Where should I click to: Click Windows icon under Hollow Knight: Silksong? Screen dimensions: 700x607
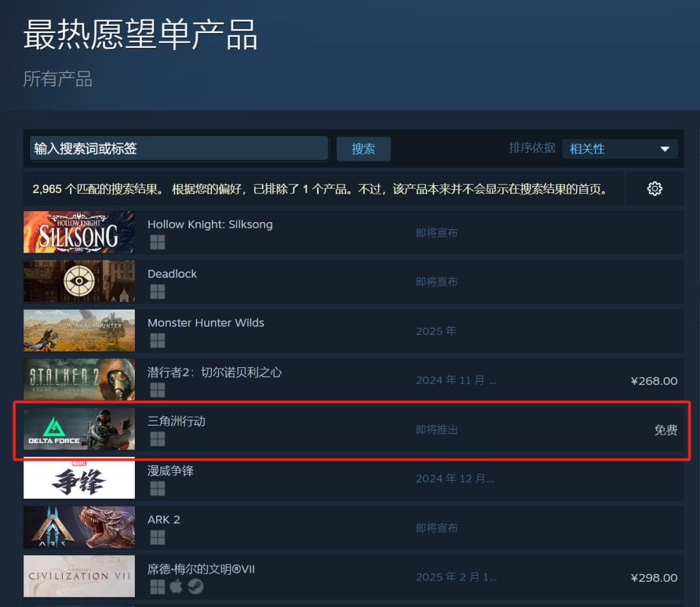point(157,242)
